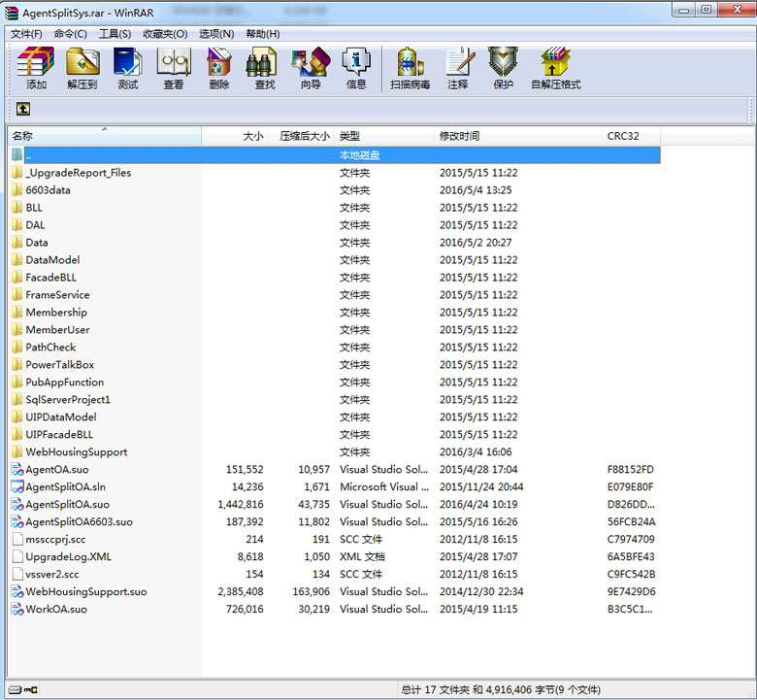This screenshot has height=700, width=757.
Task: Sort by Size (大小) column header
Action: point(252,136)
